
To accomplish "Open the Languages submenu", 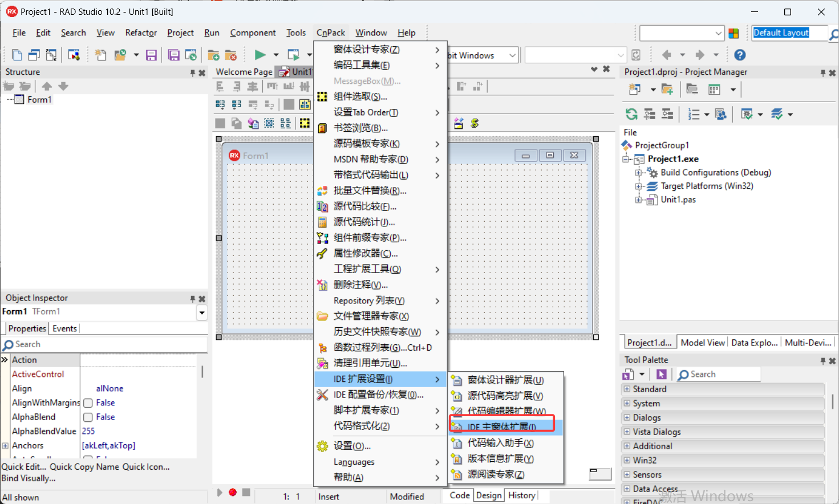I will click(x=380, y=462).
